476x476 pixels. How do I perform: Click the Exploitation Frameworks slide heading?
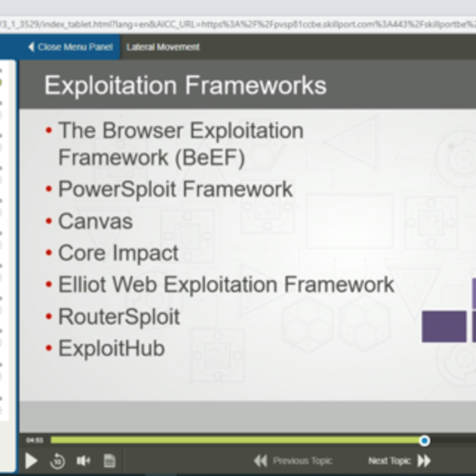186,85
